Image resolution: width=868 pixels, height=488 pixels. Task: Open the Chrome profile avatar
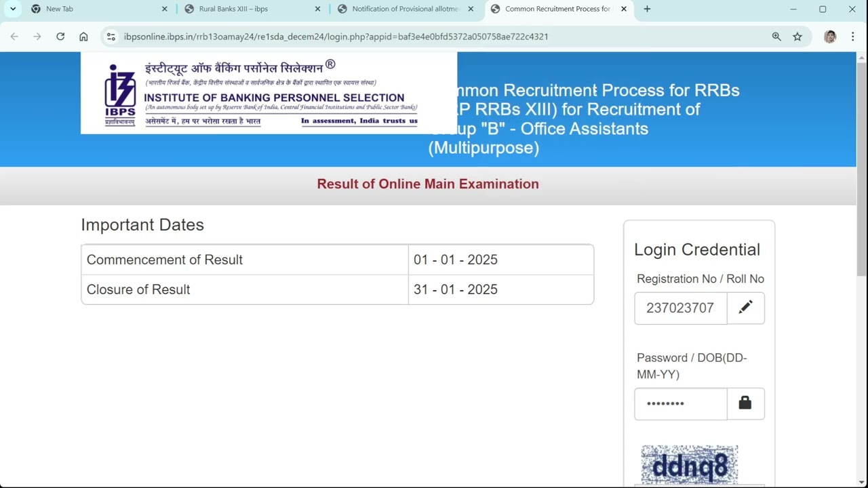click(x=830, y=37)
